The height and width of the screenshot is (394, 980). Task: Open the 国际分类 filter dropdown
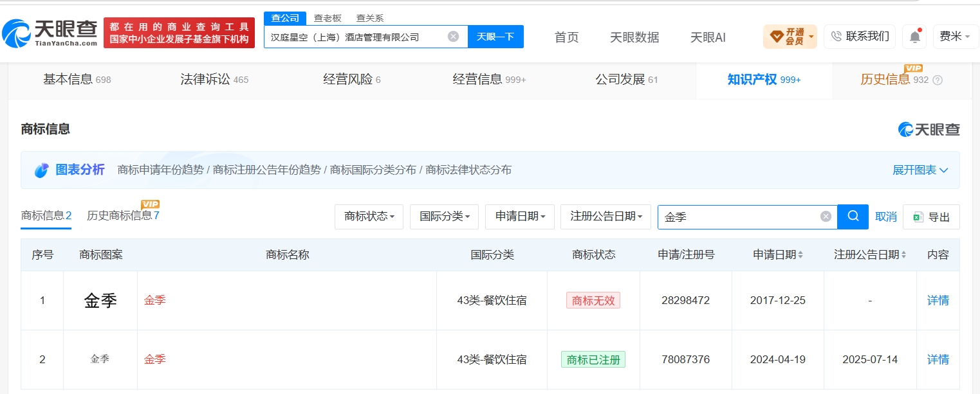click(x=444, y=217)
